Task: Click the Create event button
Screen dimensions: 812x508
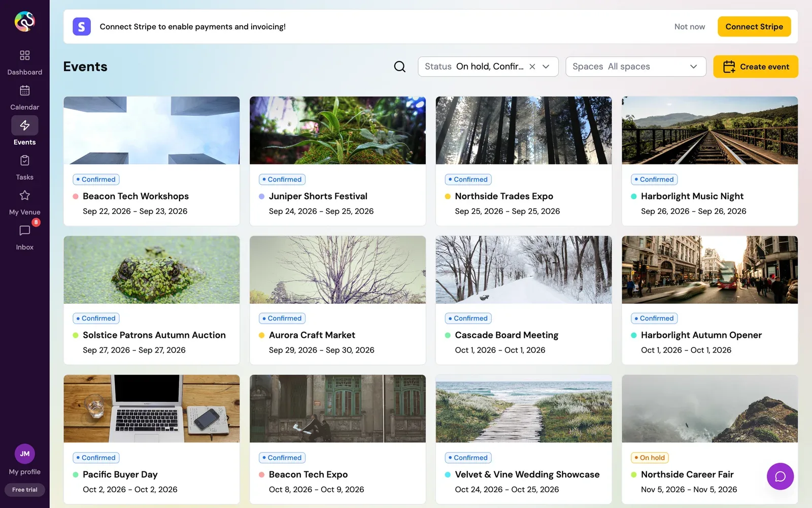Action: tap(756, 67)
